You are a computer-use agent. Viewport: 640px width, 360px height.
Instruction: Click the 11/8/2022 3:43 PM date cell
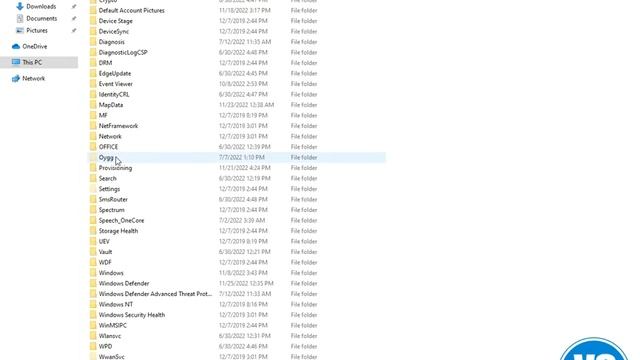tap(243, 273)
